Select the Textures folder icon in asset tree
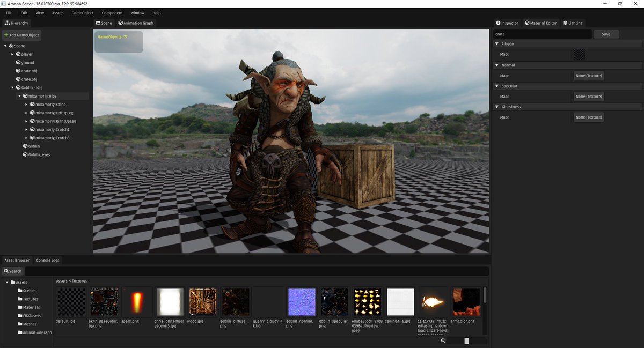The height and width of the screenshot is (348, 644). click(20, 299)
